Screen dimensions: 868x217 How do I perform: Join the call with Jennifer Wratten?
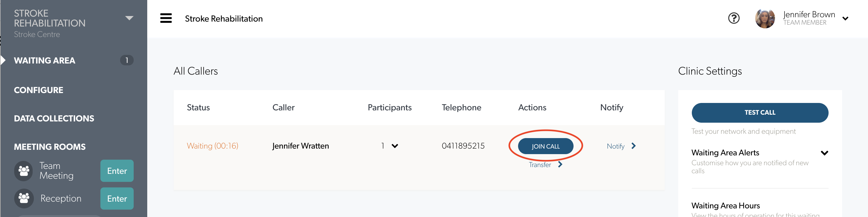point(546,146)
